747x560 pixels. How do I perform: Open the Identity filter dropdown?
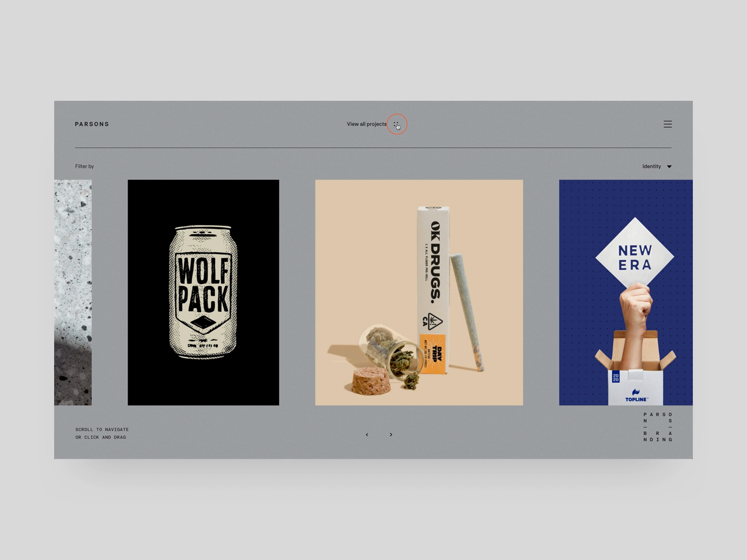(x=657, y=166)
